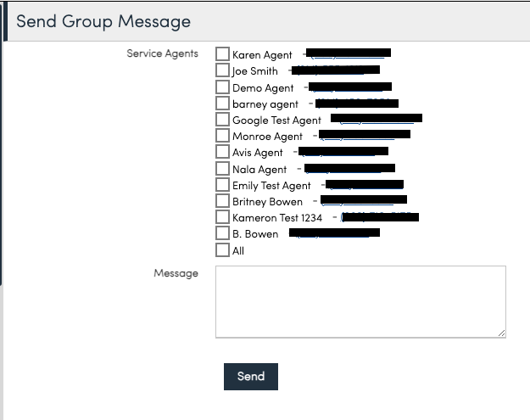
Task: Check the All agents checkbox
Action: coord(222,250)
